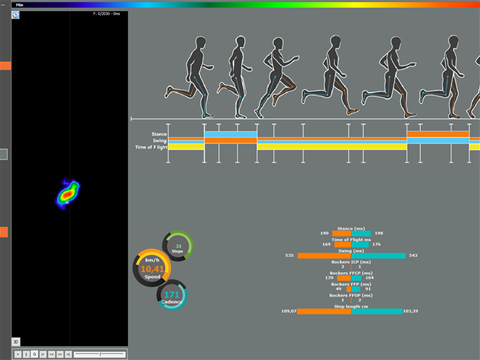Click the upper orange marker on left sidebar
The width and height of the screenshot is (480, 360).
click(5, 66)
